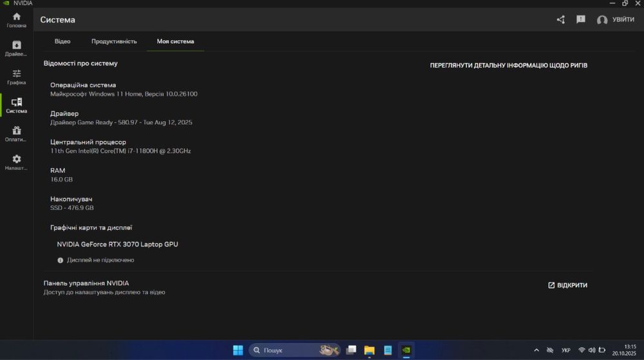Click the user avatar icon

[602, 20]
